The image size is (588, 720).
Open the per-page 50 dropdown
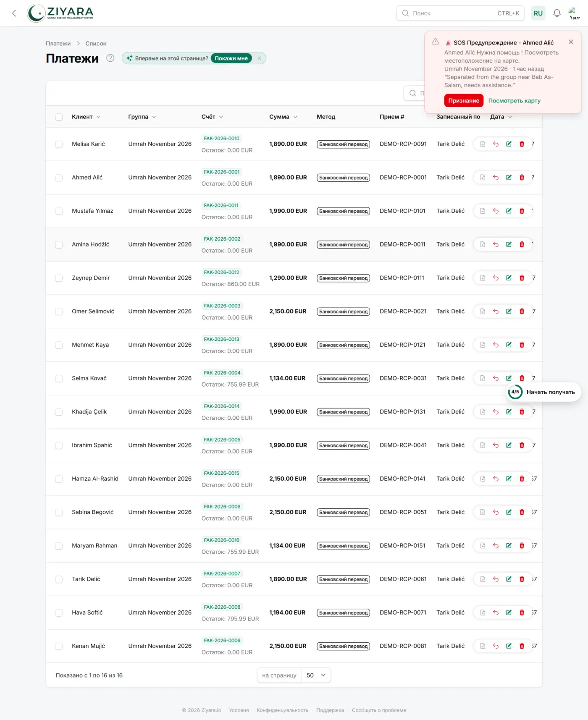(316, 675)
